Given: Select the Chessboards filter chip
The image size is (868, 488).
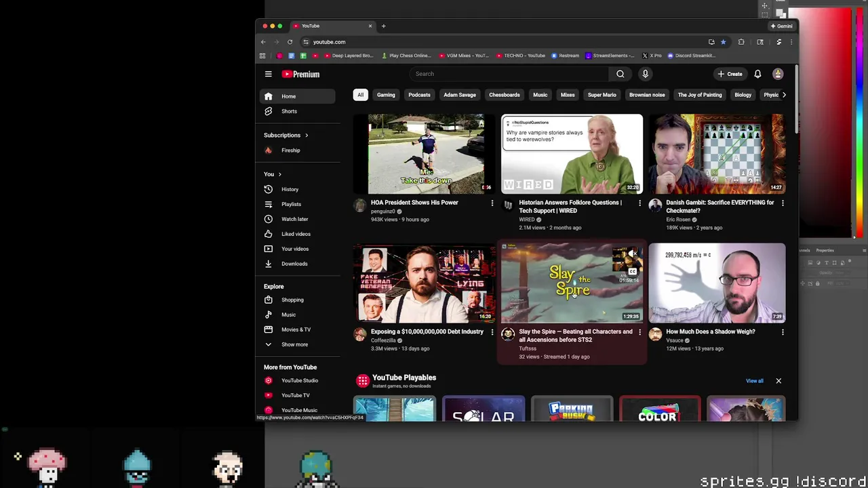Looking at the screenshot, I should click(505, 95).
